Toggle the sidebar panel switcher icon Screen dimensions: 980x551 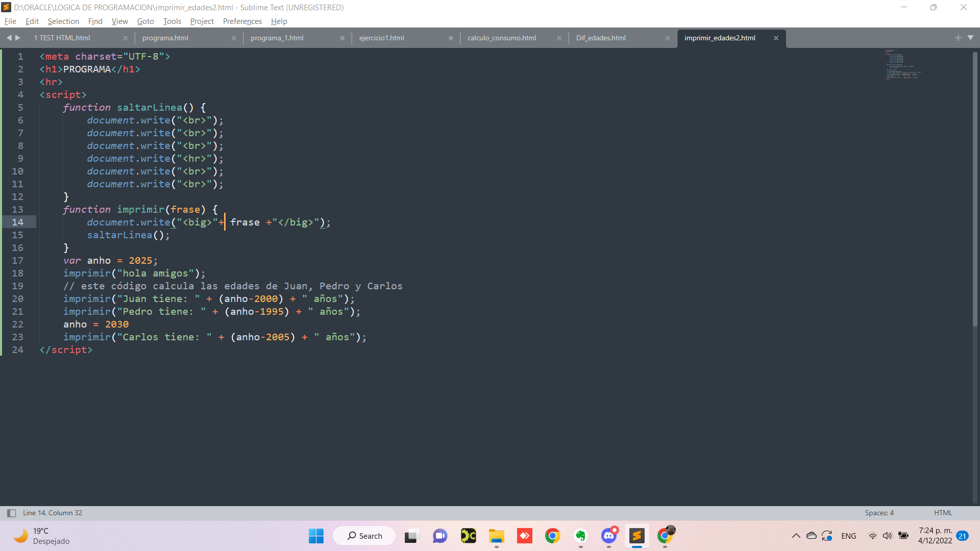pos(11,513)
